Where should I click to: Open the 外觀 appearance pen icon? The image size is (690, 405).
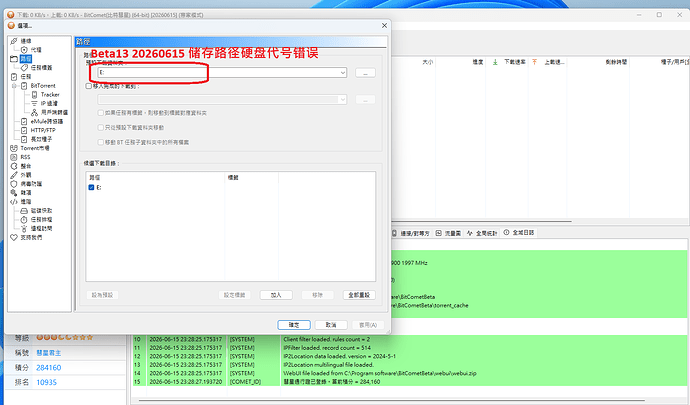click(x=14, y=175)
